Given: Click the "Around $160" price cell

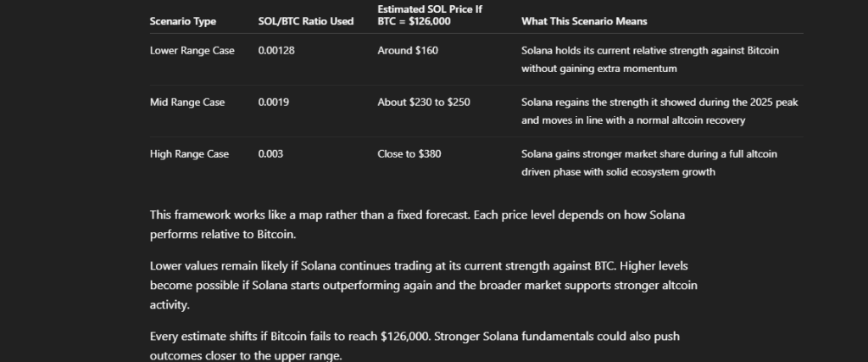Looking at the screenshot, I should click(x=408, y=51).
